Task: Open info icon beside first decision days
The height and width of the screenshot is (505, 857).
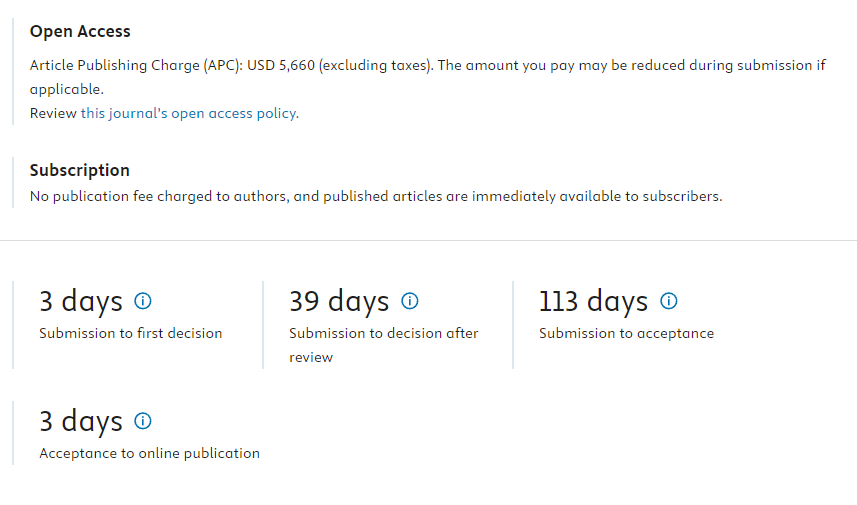Action: pyautogui.click(x=143, y=301)
